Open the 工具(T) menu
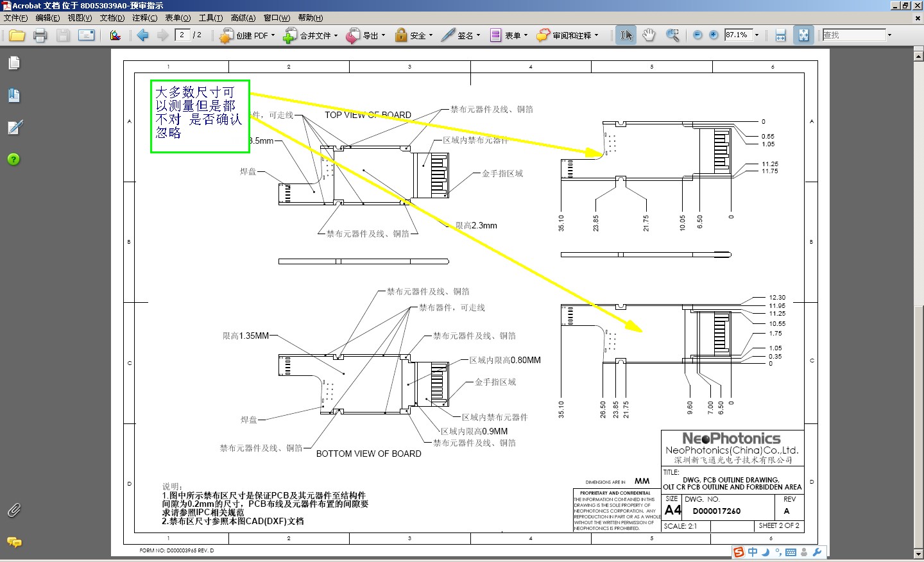 210,18
